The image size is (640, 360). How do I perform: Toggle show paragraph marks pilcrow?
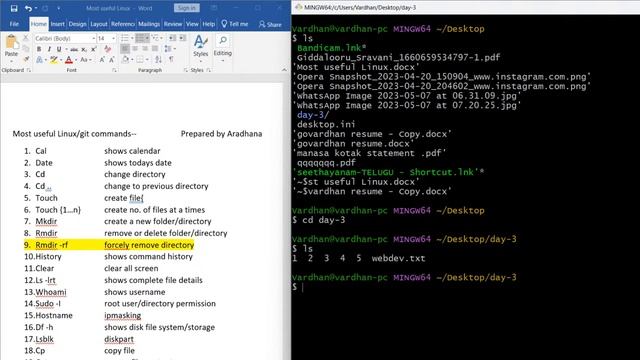click(x=171, y=60)
